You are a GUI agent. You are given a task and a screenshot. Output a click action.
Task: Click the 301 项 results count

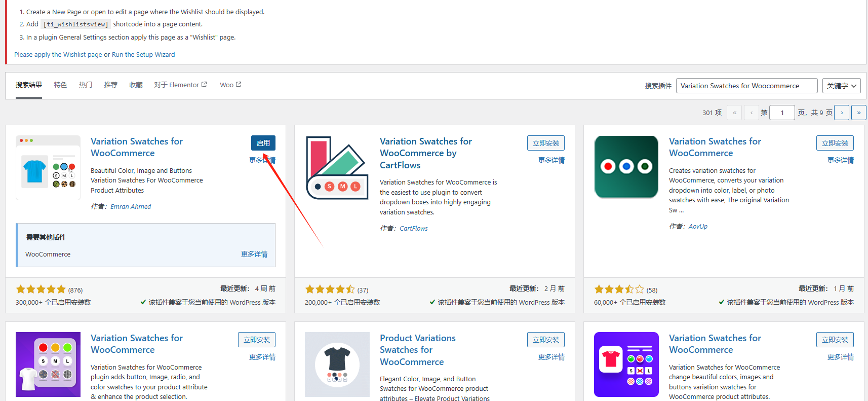coord(712,113)
